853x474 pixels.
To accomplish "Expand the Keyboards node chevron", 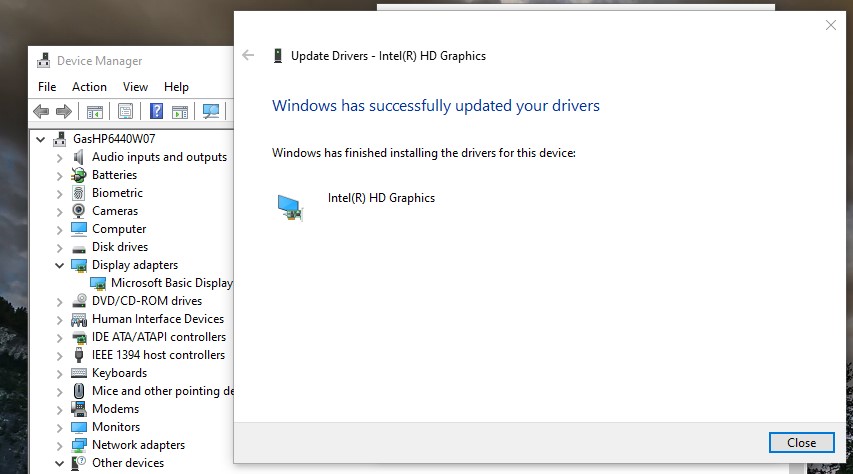I will 59,373.
